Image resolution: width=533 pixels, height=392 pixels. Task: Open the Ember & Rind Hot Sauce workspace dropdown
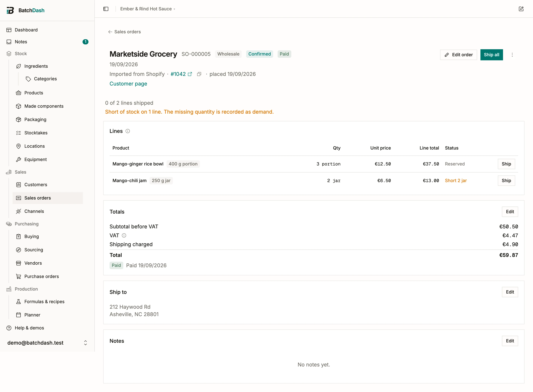[x=148, y=9]
